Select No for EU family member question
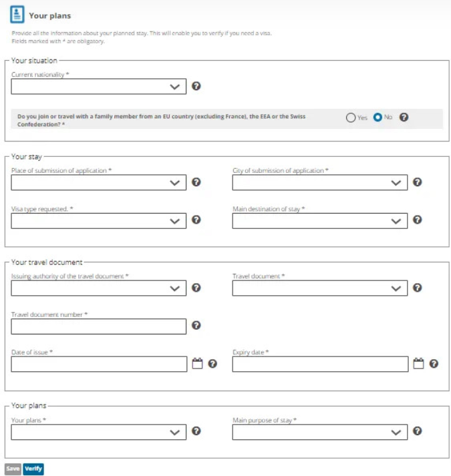This screenshot has width=451, height=476. coord(378,117)
